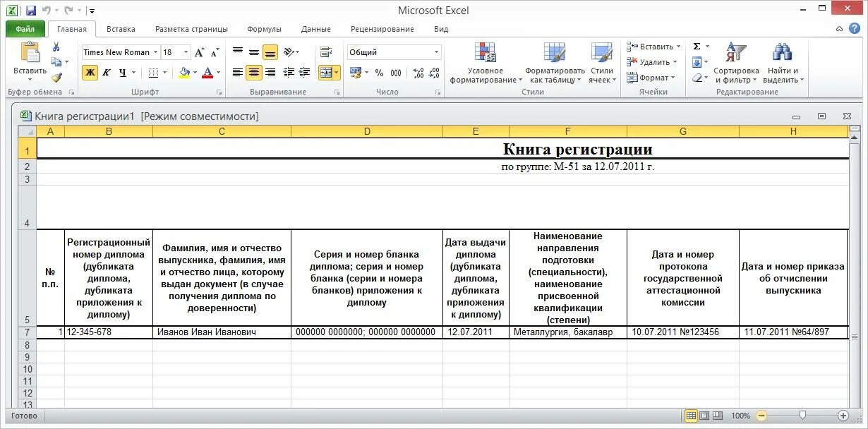
Task: Apply bold formatting with the Ж icon
Action: point(89,72)
